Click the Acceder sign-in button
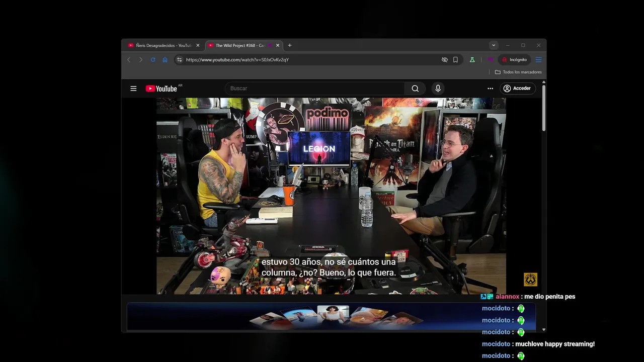The width and height of the screenshot is (644, 362). (518, 88)
